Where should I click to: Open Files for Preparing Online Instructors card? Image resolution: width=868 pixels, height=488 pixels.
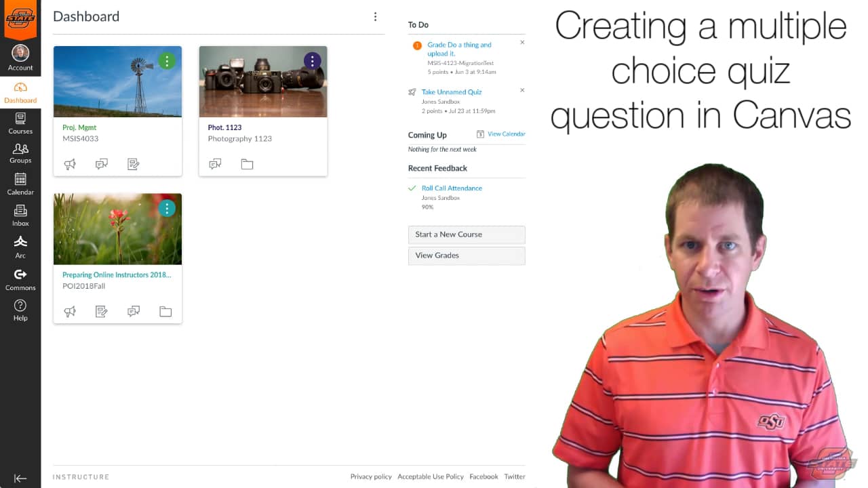165,312
